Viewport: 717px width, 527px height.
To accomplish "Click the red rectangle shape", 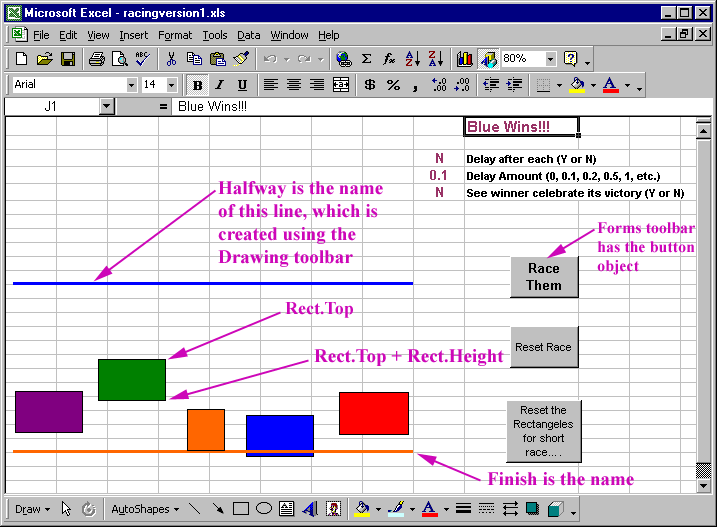I will 374,413.
